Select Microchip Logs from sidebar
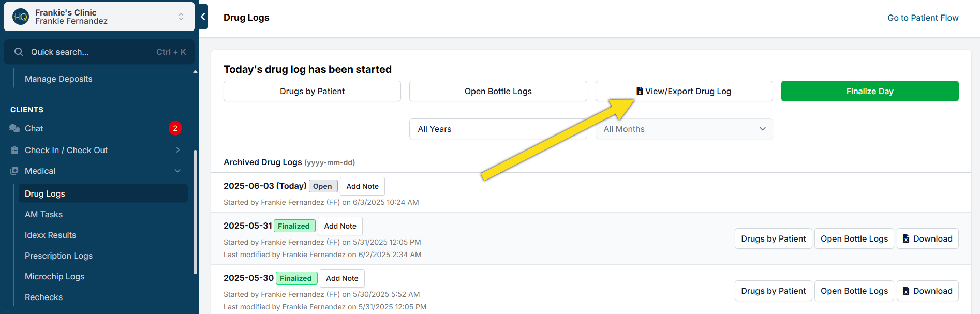The image size is (980, 314). pyautogui.click(x=54, y=276)
